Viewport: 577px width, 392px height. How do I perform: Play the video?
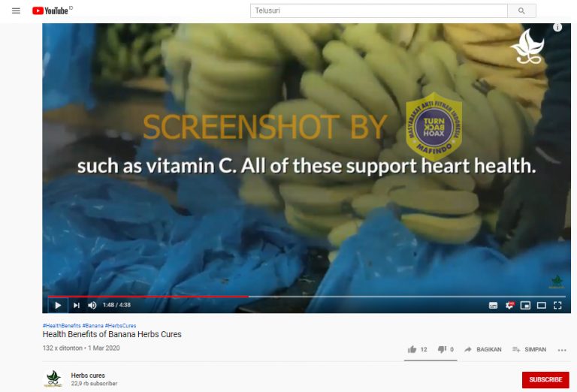58,305
